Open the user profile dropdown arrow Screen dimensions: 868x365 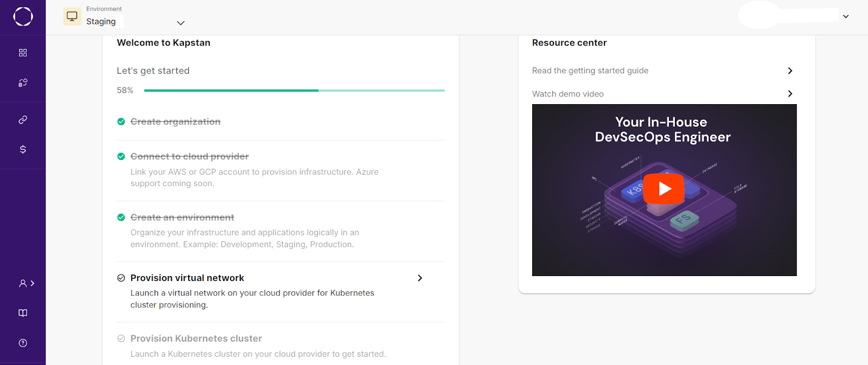(846, 16)
